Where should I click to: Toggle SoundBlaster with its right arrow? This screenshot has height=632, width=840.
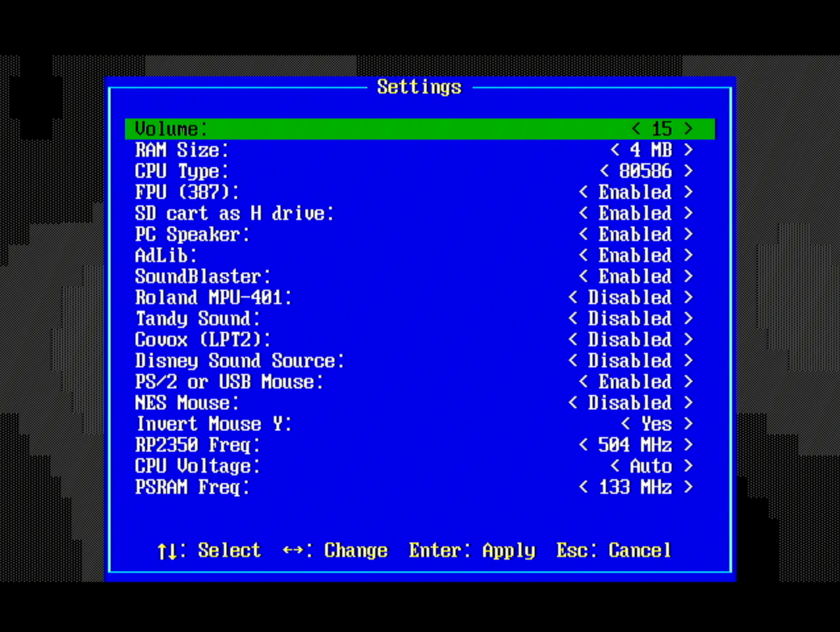pos(688,276)
